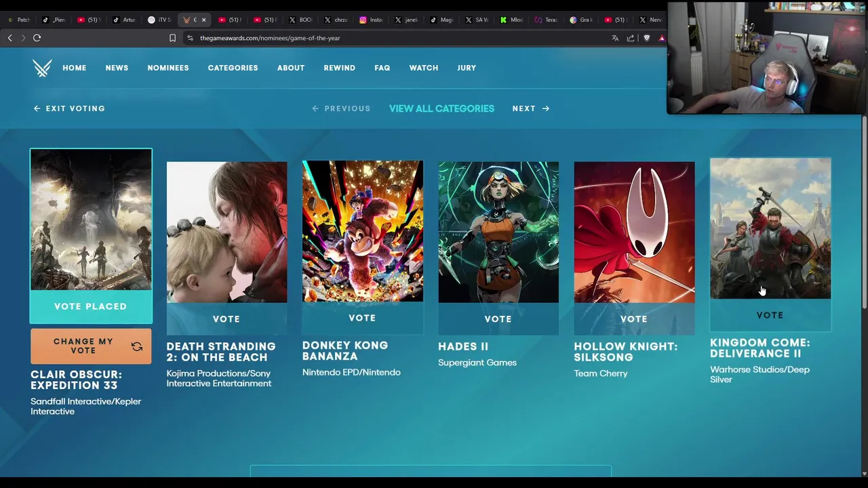
Task: Click 'Team Cherry' text
Action: pyautogui.click(x=601, y=373)
